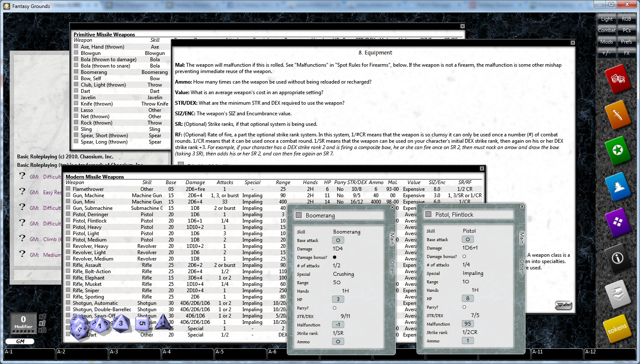
Task: Open the Items list using the sword icon
Action: click(618, 115)
